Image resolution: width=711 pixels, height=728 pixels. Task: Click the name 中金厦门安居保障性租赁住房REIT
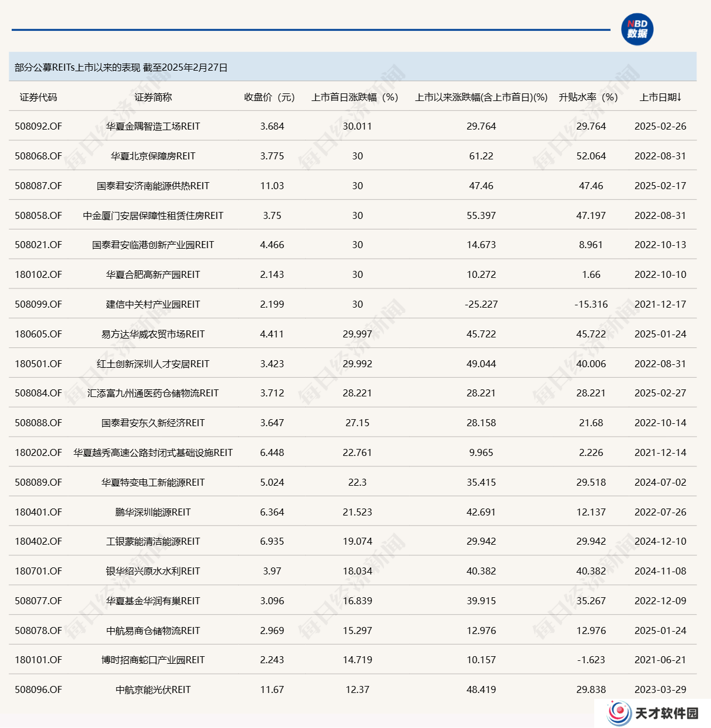coord(153,216)
